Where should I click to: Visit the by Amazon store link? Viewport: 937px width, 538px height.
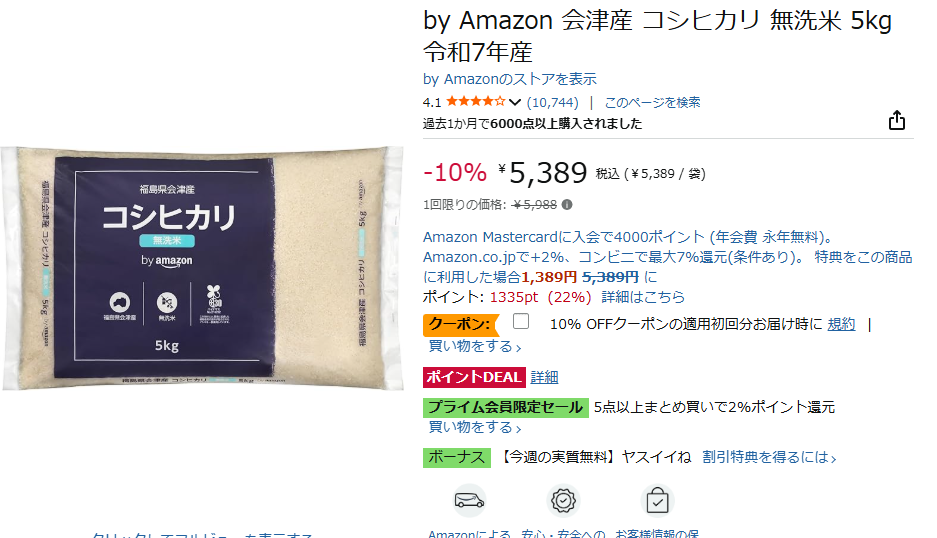pos(510,79)
